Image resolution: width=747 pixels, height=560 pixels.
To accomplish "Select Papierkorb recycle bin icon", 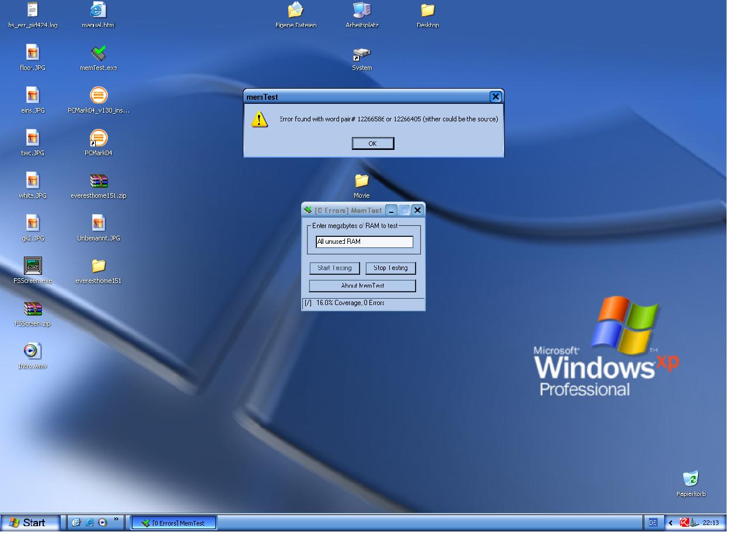I will (x=691, y=484).
